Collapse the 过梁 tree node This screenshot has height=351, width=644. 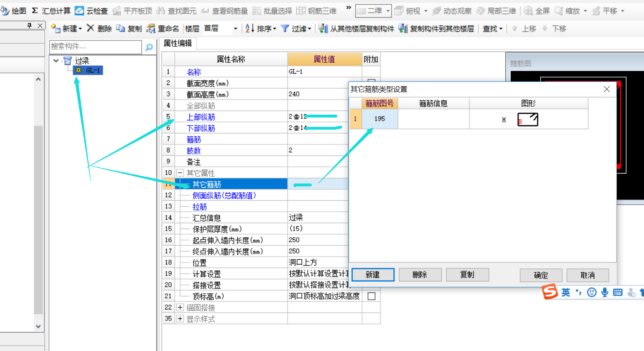56,61
